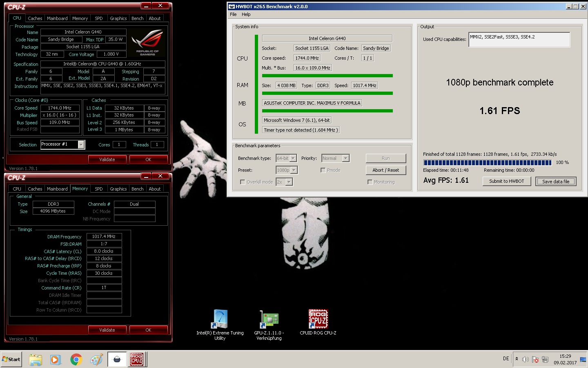Open the Help menu in HWBOT benchmark

pyautogui.click(x=246, y=14)
